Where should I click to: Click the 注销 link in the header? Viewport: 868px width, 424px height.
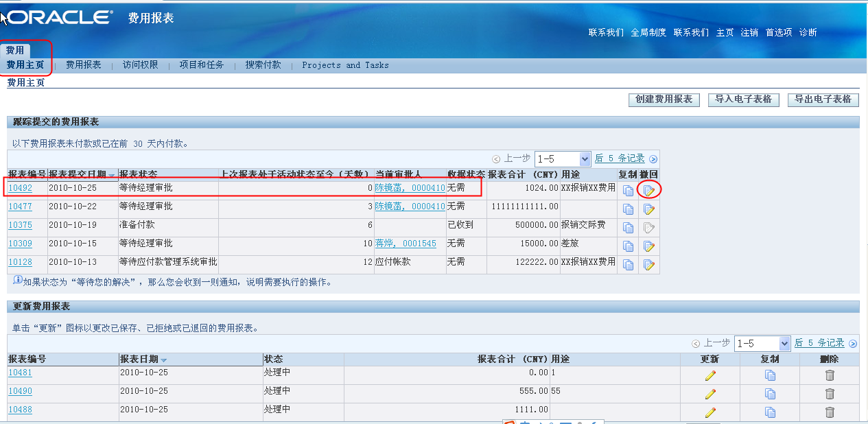click(x=749, y=32)
